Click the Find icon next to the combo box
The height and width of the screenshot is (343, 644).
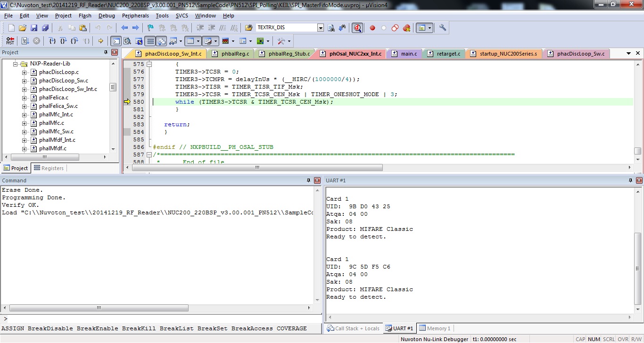pyautogui.click(x=331, y=28)
